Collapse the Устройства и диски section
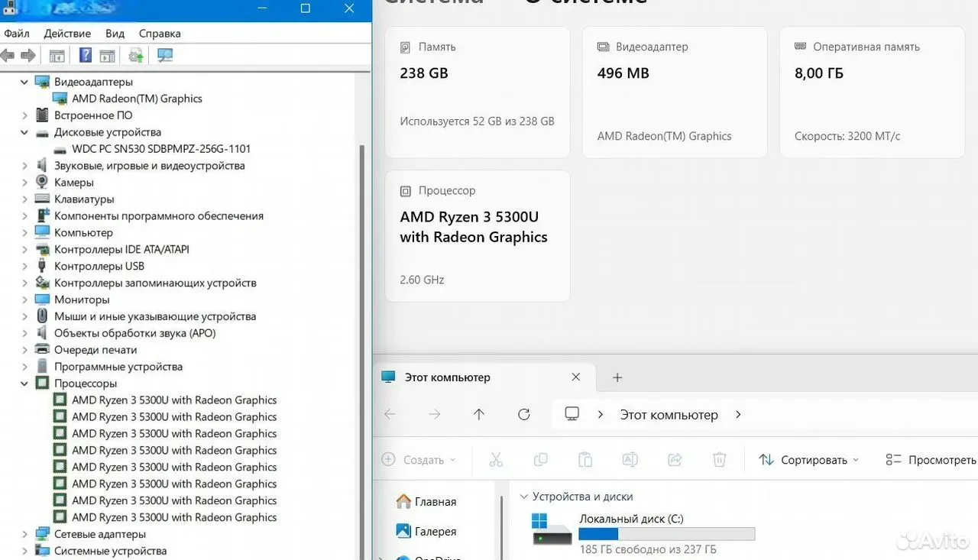The height and width of the screenshot is (560, 978). point(523,497)
